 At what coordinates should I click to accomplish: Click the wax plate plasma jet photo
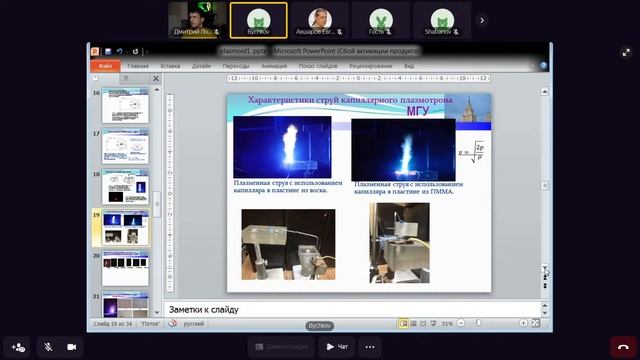tap(282, 147)
